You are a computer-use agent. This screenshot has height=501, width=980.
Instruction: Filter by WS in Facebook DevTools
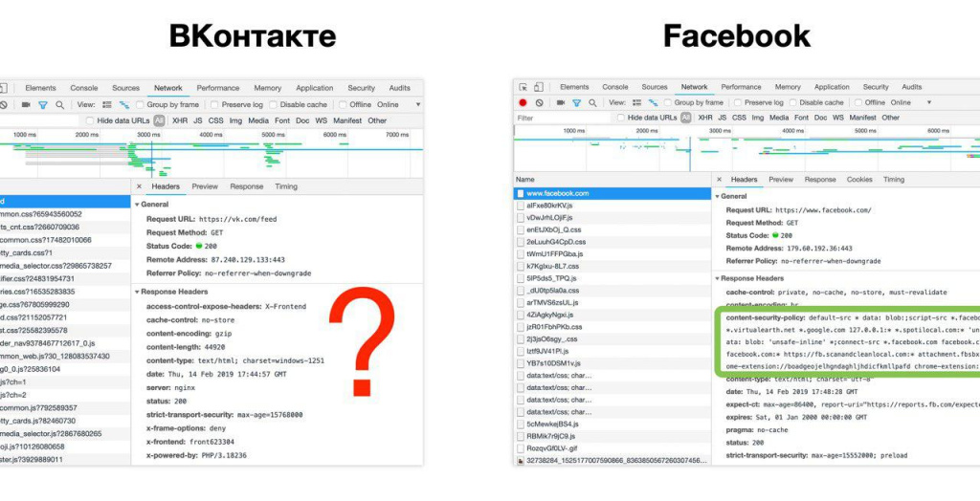pyautogui.click(x=838, y=118)
